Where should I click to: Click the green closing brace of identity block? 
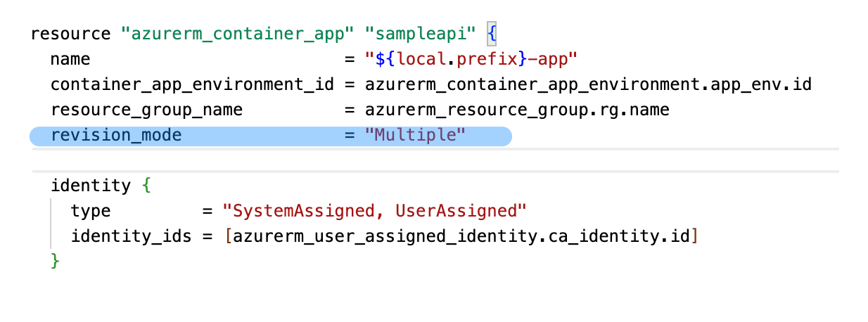pos(56,262)
